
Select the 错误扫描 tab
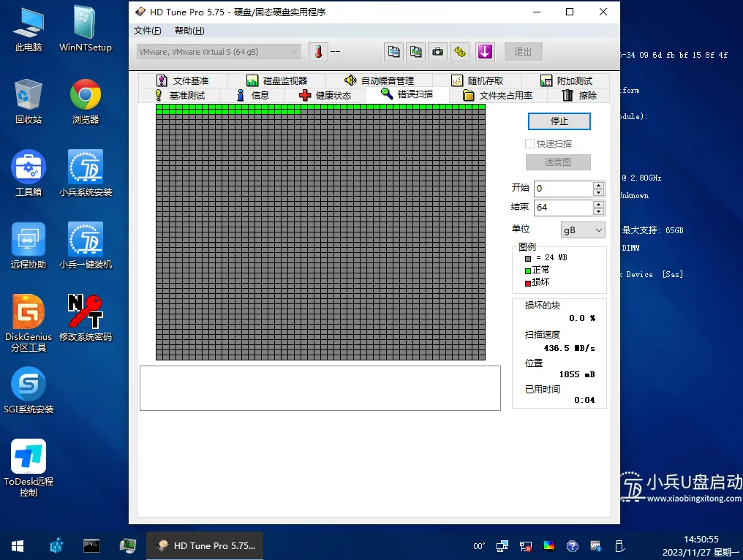click(407, 94)
